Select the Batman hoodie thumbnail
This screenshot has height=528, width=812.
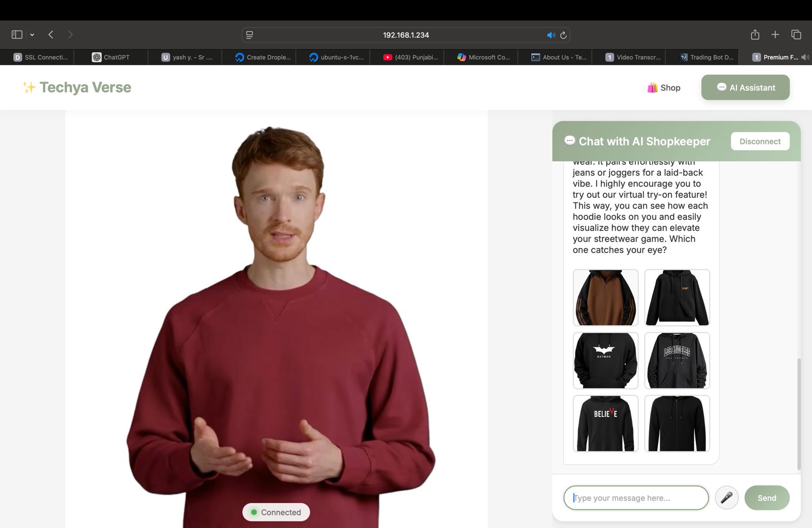(x=605, y=361)
